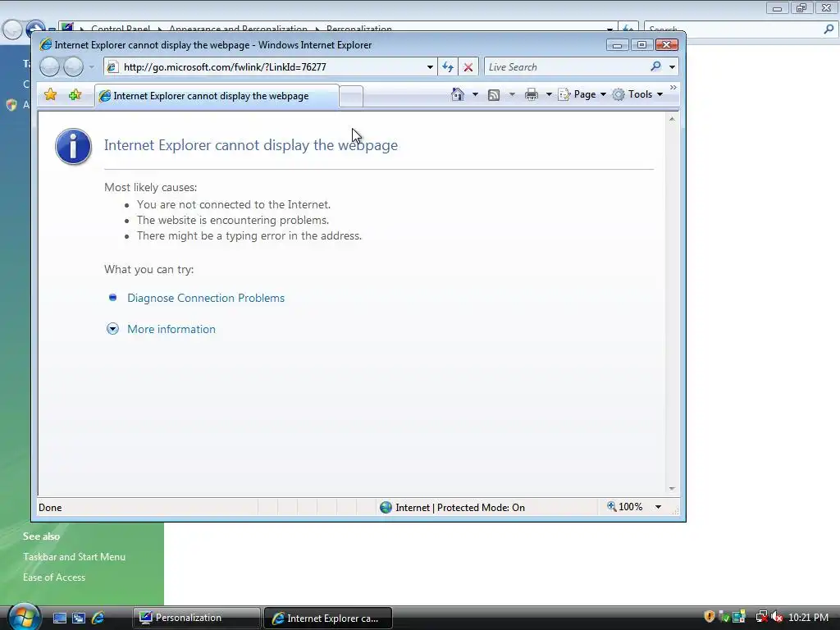The height and width of the screenshot is (630, 840).
Task: Click the zoom level 100% button
Action: click(x=624, y=507)
